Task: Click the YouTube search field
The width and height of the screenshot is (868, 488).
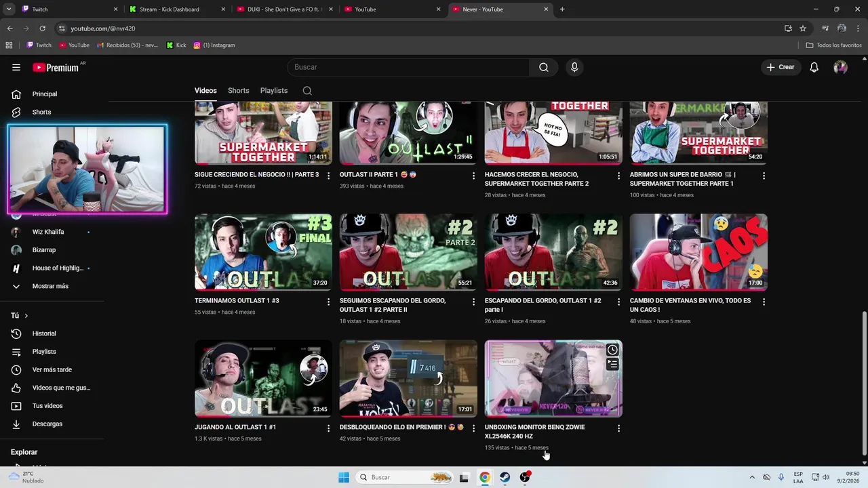Action: [x=408, y=67]
